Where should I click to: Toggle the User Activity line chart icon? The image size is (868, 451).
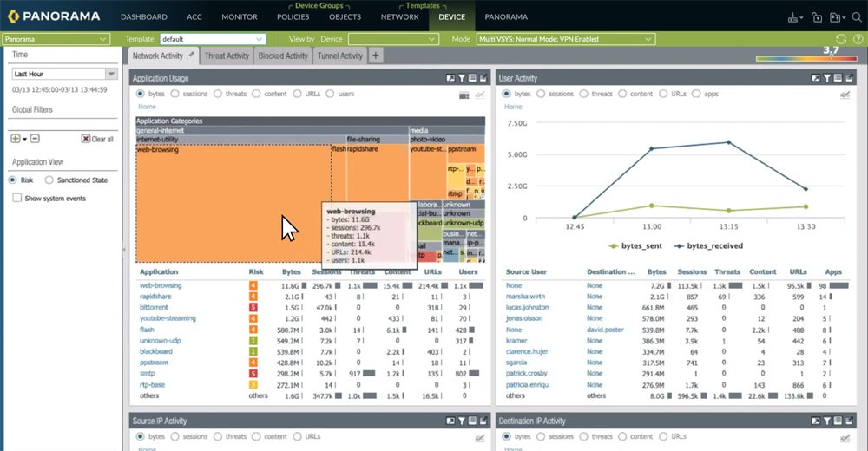point(844,94)
